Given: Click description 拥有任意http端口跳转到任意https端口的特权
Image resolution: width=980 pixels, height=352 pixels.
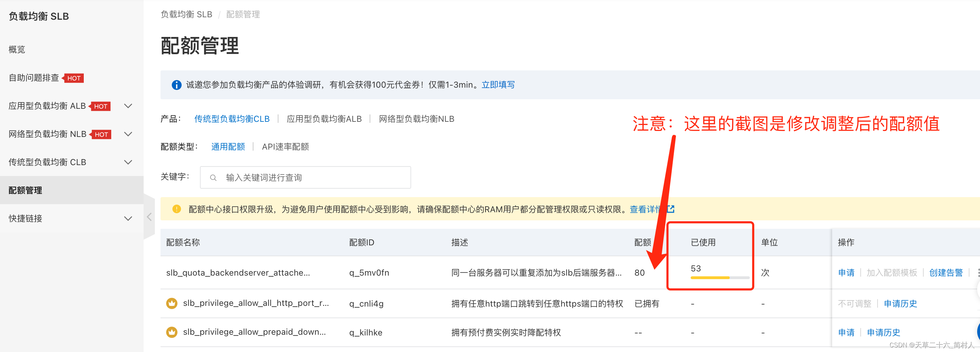Looking at the screenshot, I should pos(537,303).
